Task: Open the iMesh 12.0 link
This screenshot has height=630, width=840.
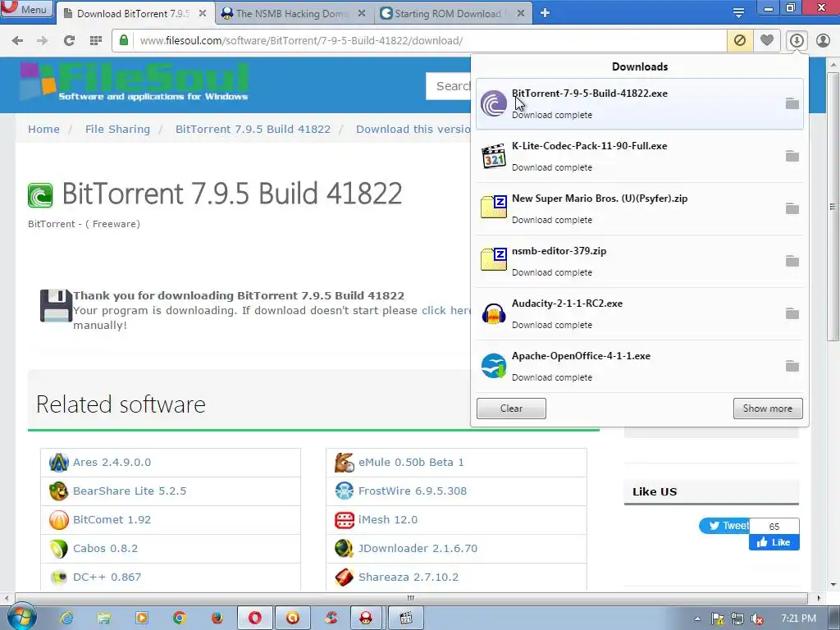Action: [x=388, y=519]
